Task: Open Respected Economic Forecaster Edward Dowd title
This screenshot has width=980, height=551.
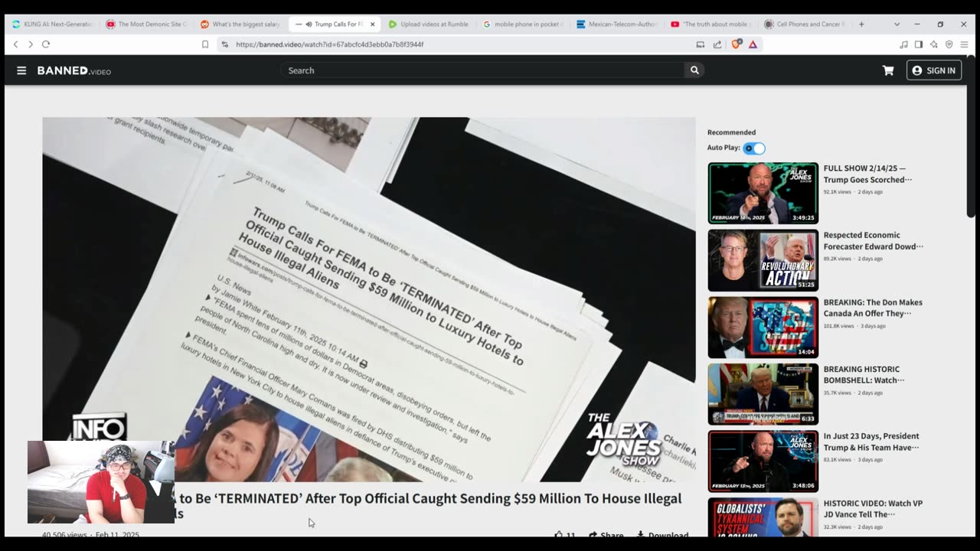Action: tap(873, 241)
